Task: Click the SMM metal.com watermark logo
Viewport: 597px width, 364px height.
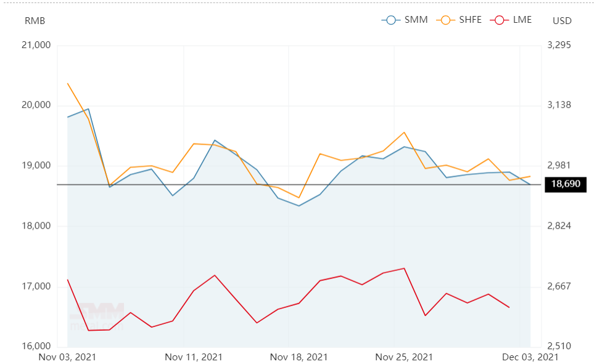Action: pos(97,317)
